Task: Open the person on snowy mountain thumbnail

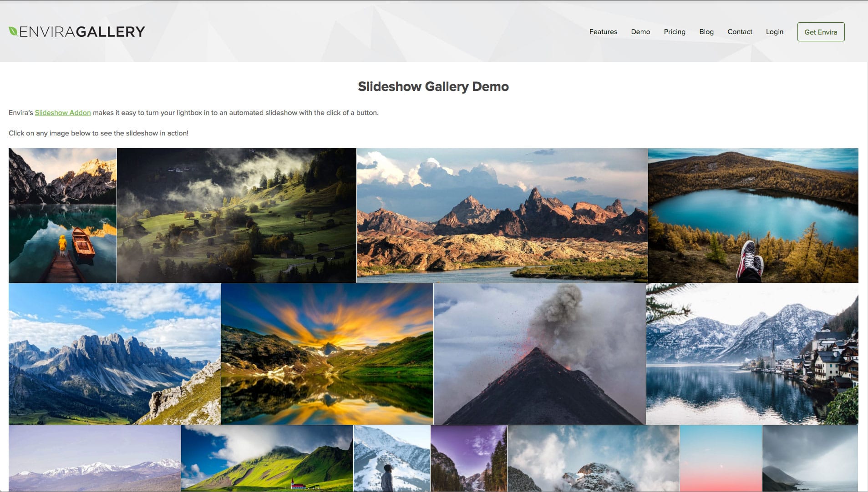Action: [x=391, y=458]
